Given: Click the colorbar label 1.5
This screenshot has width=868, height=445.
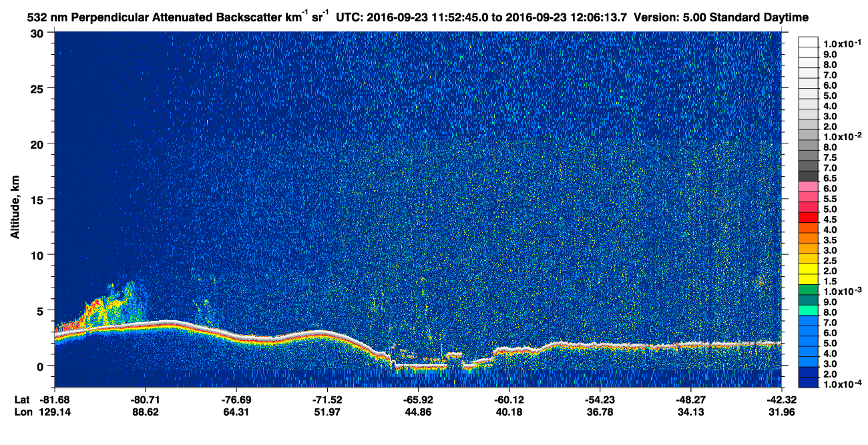Looking at the screenshot, I should [x=830, y=281].
